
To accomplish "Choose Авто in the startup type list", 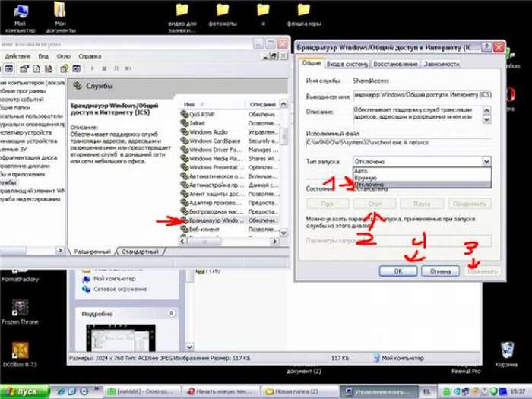I will [x=422, y=171].
